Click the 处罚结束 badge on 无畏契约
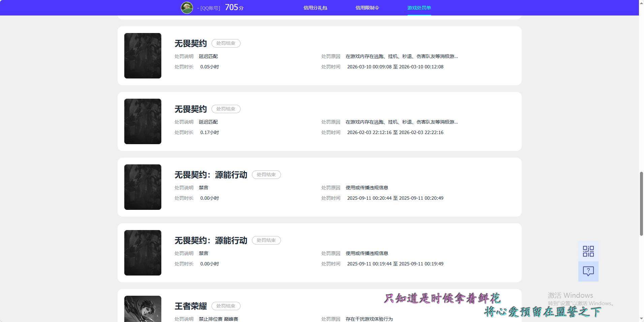The height and width of the screenshot is (322, 644). click(x=226, y=43)
